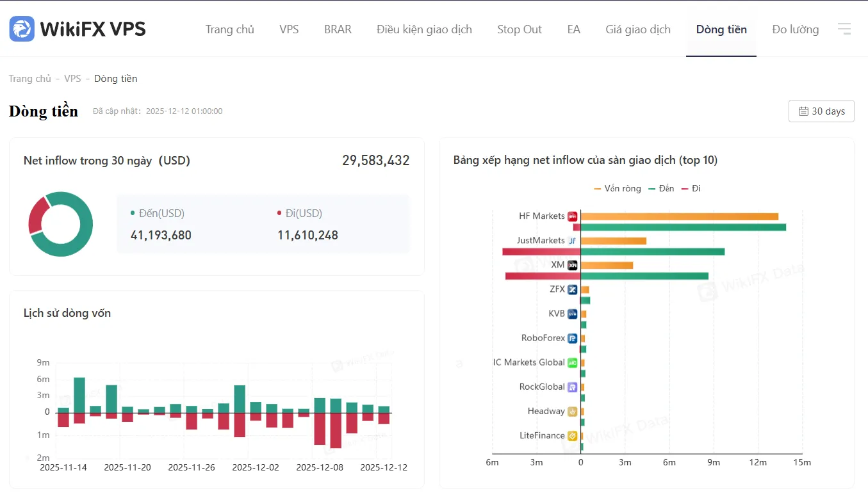Select the Dòng tiền tab
This screenshot has width=868, height=498.
(721, 29)
